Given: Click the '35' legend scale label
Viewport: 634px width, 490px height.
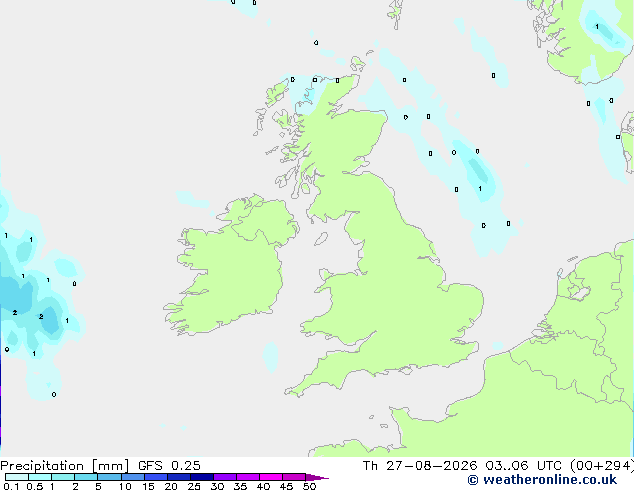Looking at the screenshot, I should [x=240, y=486].
